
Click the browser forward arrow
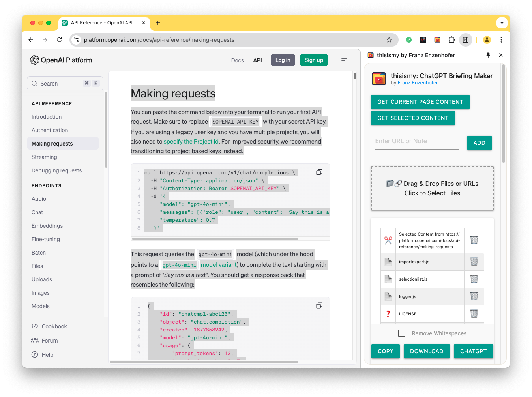tap(45, 40)
